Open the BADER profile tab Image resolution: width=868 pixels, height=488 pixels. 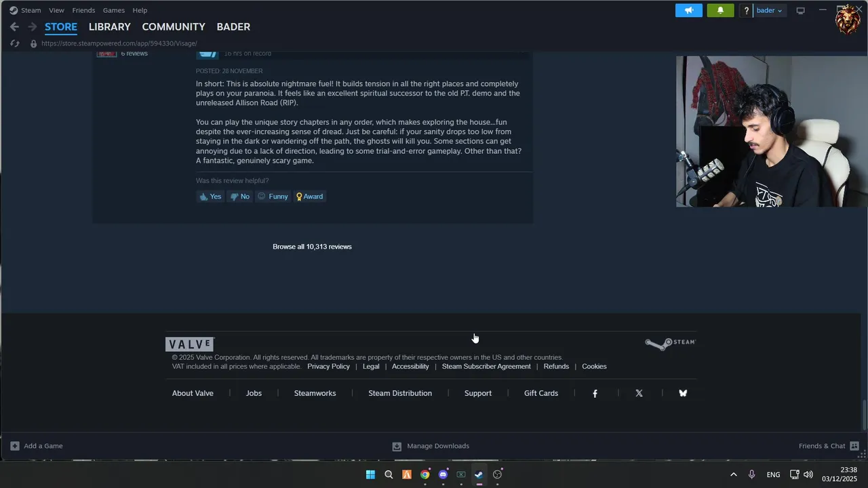click(x=233, y=27)
